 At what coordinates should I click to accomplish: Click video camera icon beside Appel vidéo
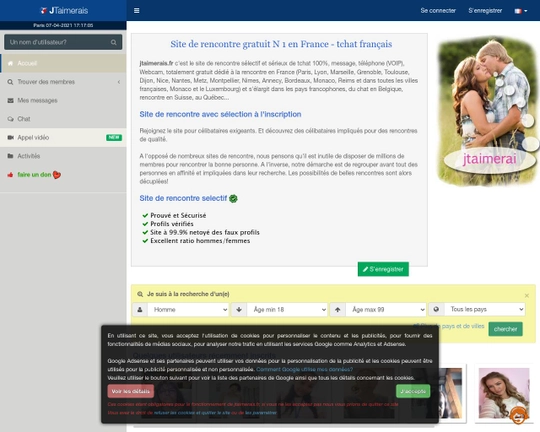(10, 138)
